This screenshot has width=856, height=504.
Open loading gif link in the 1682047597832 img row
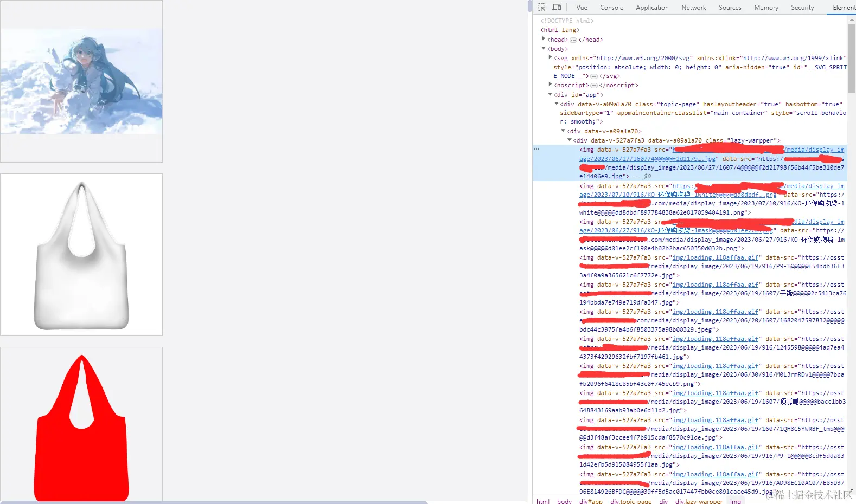click(716, 312)
